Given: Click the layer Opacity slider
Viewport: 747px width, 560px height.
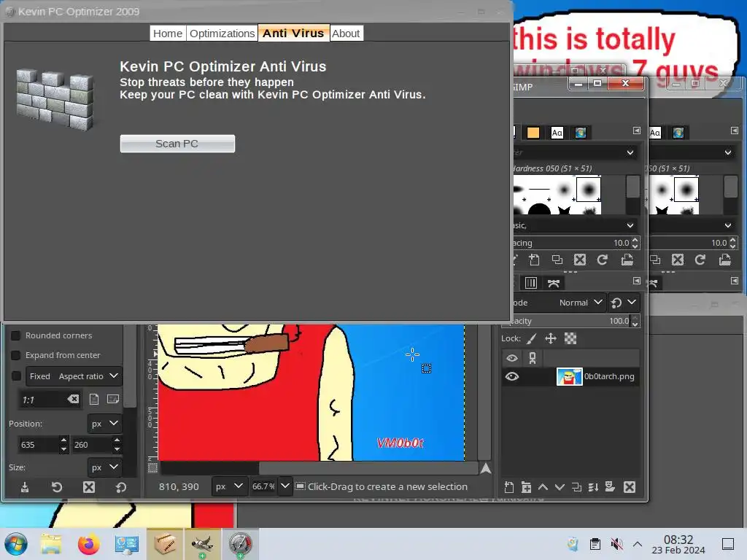Looking at the screenshot, I should click(x=572, y=321).
